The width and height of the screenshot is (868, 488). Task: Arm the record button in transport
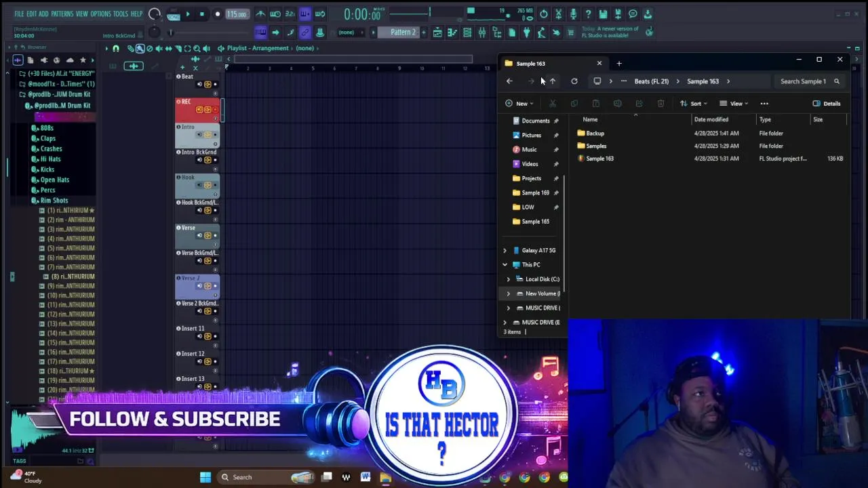[x=218, y=14]
